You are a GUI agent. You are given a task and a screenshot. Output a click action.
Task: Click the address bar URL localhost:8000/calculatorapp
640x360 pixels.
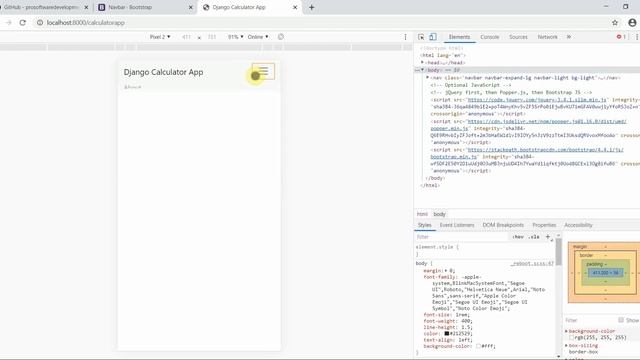(x=86, y=23)
